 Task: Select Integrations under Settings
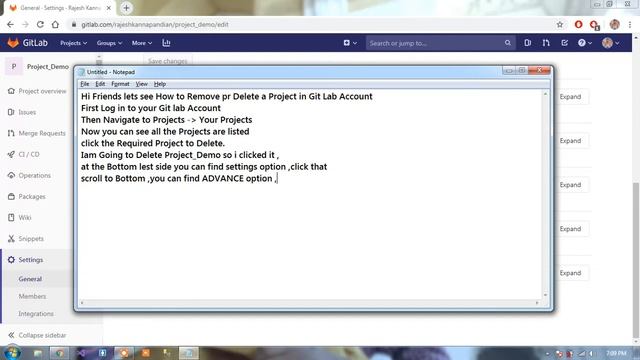click(x=36, y=314)
